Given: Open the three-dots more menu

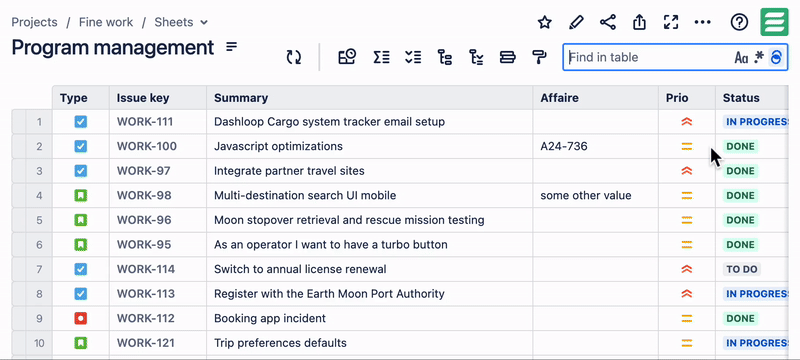Looking at the screenshot, I should pyautogui.click(x=703, y=22).
